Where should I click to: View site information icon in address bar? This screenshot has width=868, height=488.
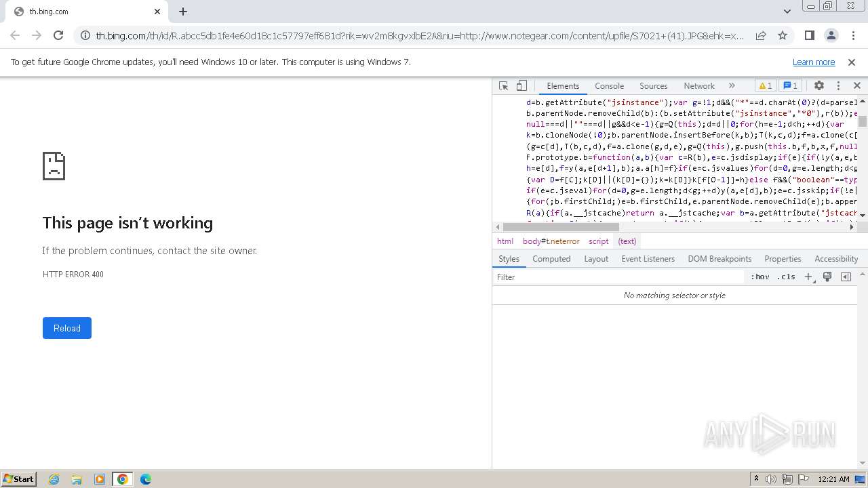click(x=85, y=36)
